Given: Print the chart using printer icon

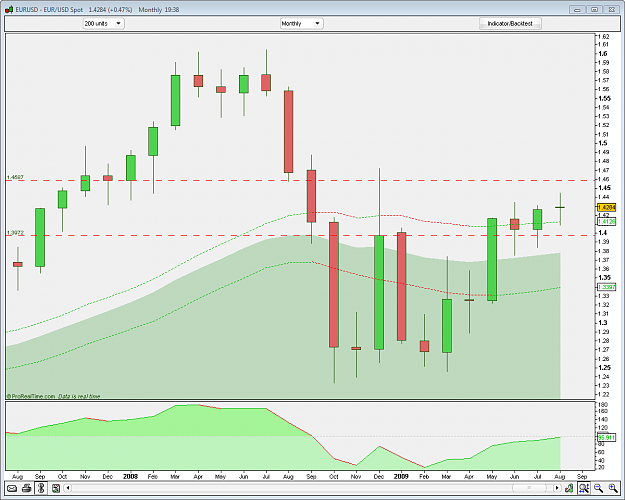Looking at the screenshot, I should [27, 488].
